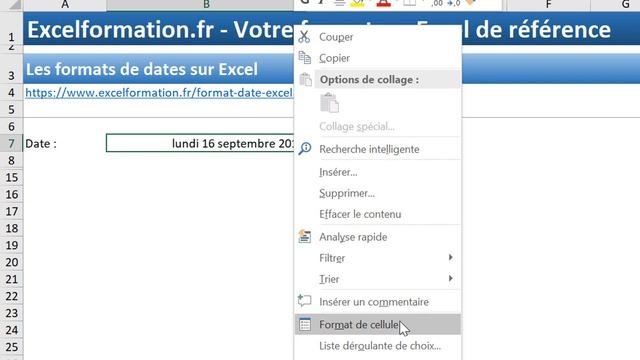
Task: Select the cell 'lundi 16 septembre'
Action: [x=200, y=143]
